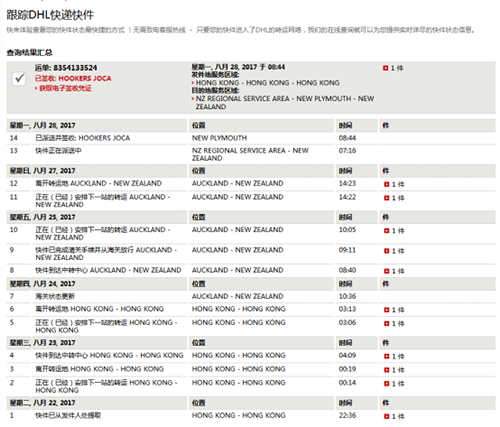Click the red piece icon in summary header
The image size is (500, 427).
[x=386, y=68]
